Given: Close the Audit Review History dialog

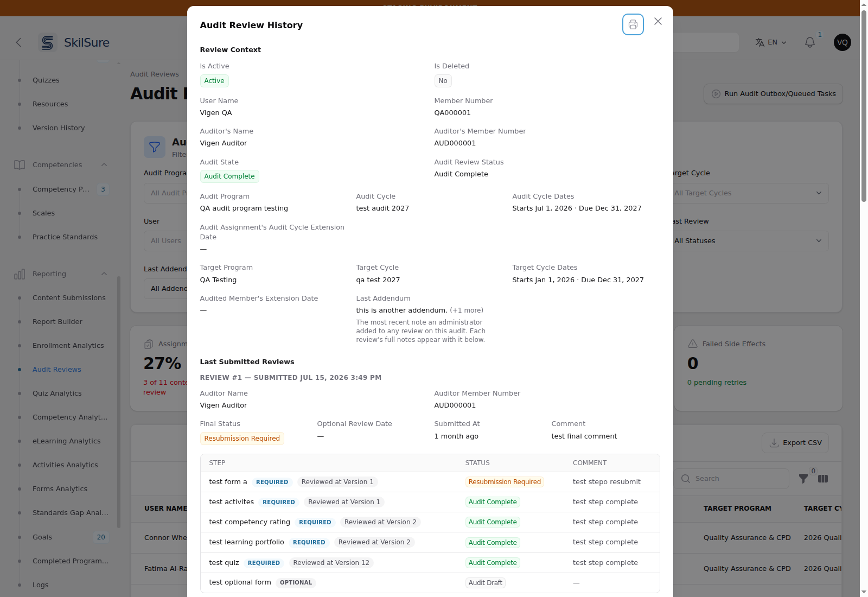Looking at the screenshot, I should coord(658,21).
